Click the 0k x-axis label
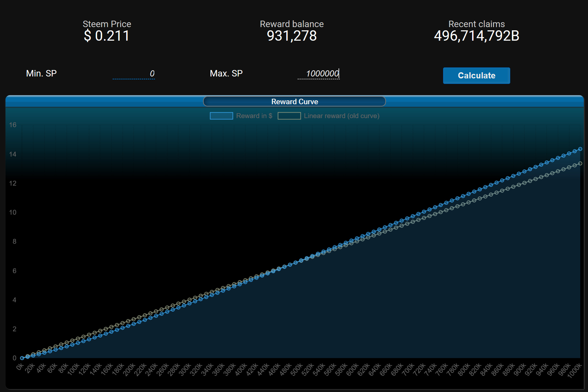The width and height of the screenshot is (588, 392). [x=20, y=367]
